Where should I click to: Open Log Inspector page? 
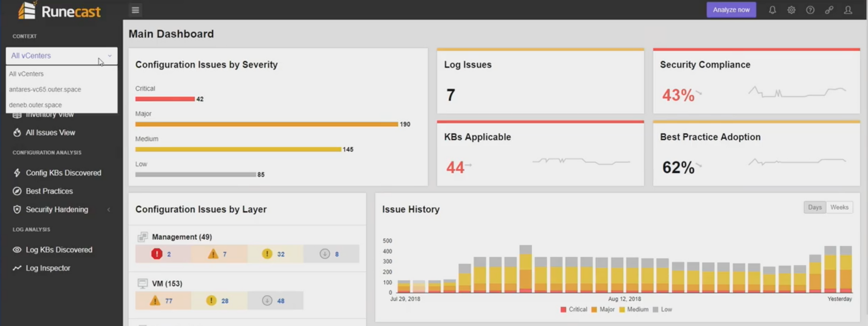[48, 268]
